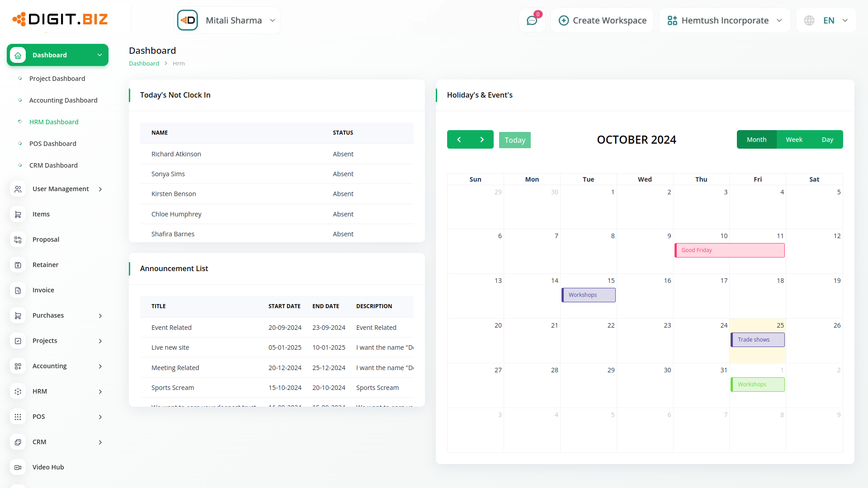868x488 pixels.
Task: Open POS Dashboard from sidebar
Action: click(x=52, y=144)
